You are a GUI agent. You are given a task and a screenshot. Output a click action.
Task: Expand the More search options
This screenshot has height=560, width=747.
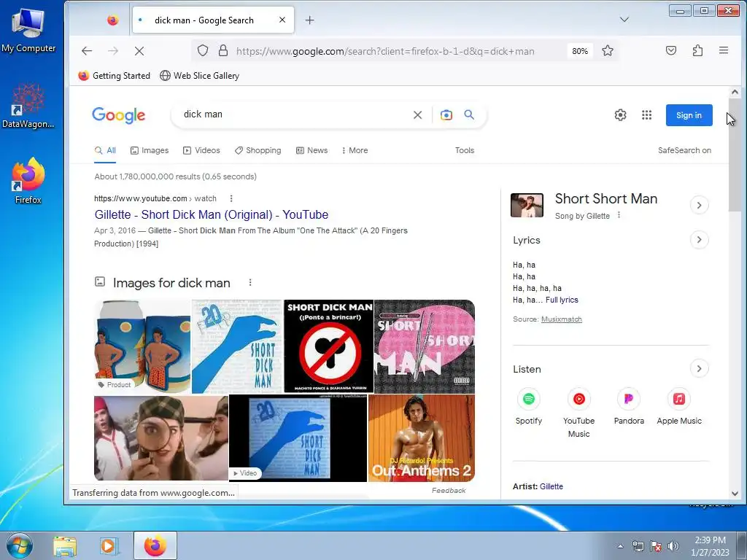point(355,150)
